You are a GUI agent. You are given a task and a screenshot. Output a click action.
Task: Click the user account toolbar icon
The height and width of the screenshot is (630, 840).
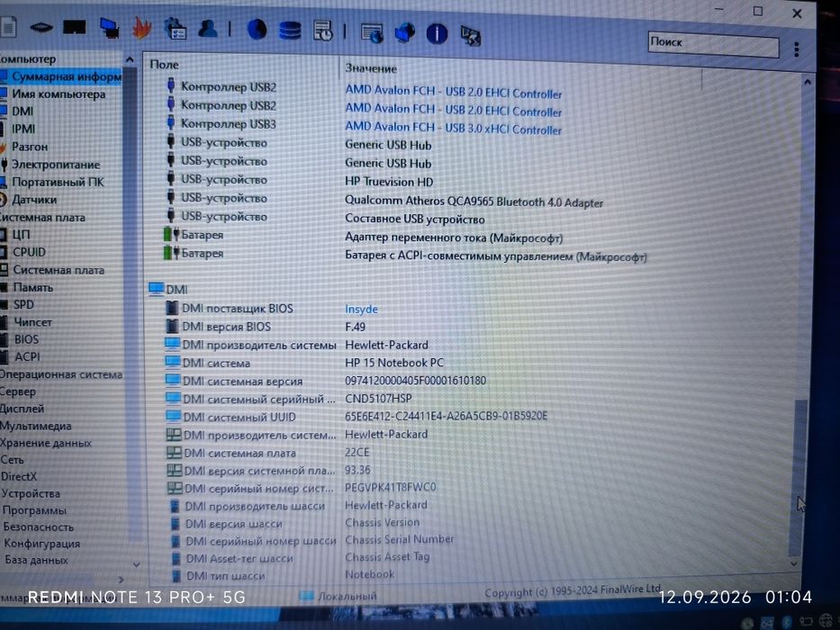[208, 29]
